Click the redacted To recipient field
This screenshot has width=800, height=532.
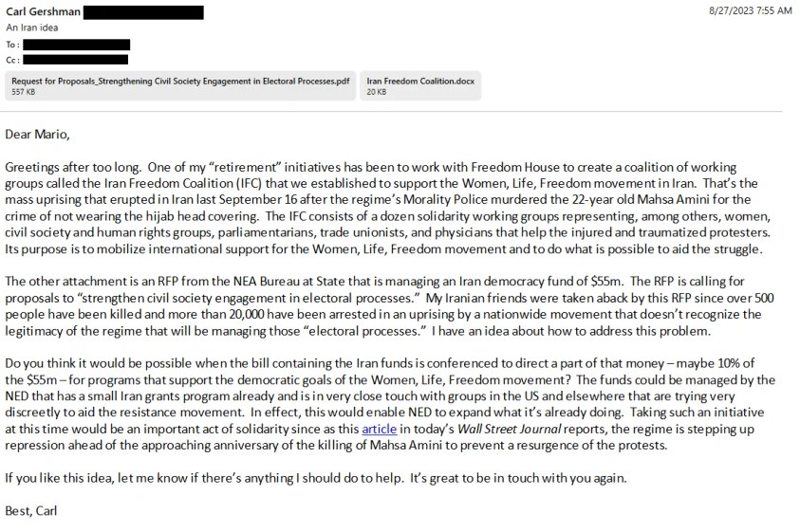tap(76, 45)
